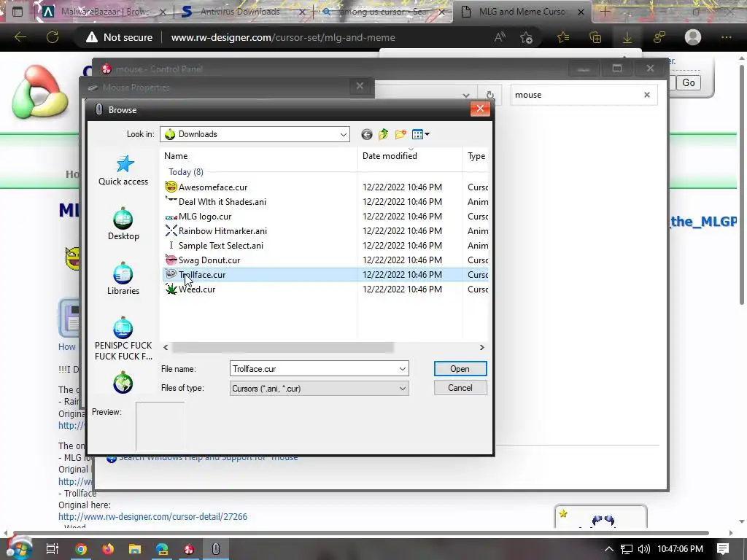Expand the File name combo box arrow
This screenshot has width=747, height=560.
pyautogui.click(x=403, y=368)
